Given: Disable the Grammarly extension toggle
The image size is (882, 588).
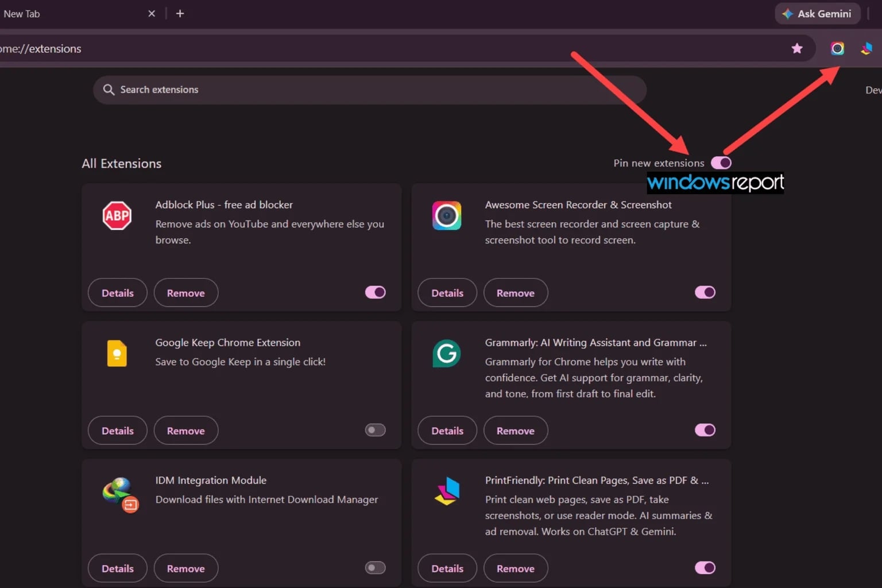Looking at the screenshot, I should [x=705, y=430].
